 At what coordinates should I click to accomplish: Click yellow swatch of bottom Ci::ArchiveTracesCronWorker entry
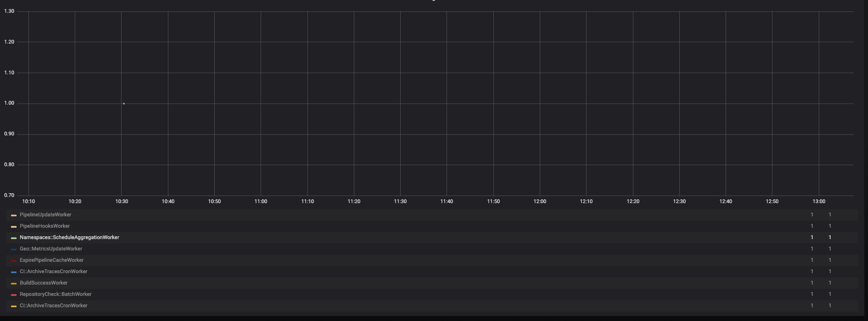14,306
